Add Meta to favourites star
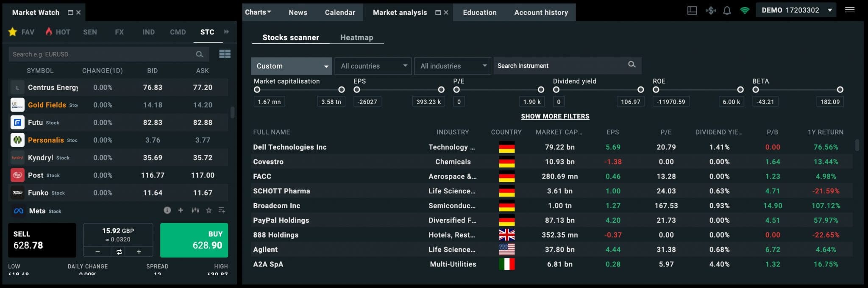 tap(209, 210)
